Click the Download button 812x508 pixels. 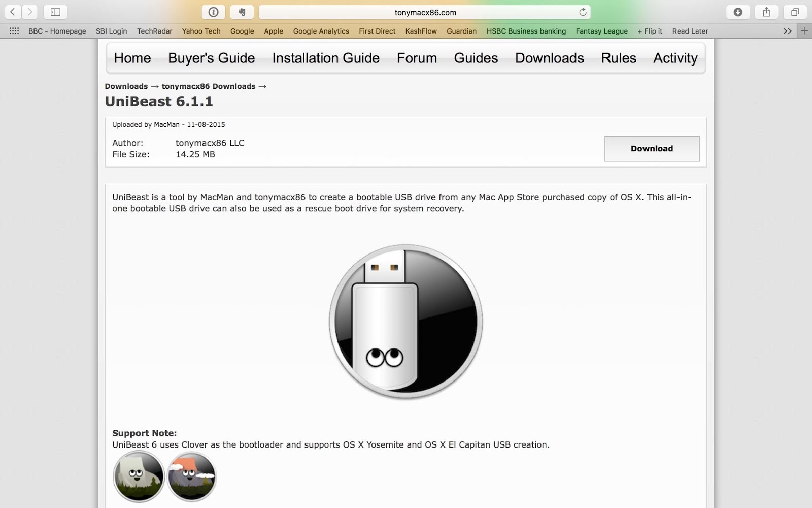coord(652,148)
